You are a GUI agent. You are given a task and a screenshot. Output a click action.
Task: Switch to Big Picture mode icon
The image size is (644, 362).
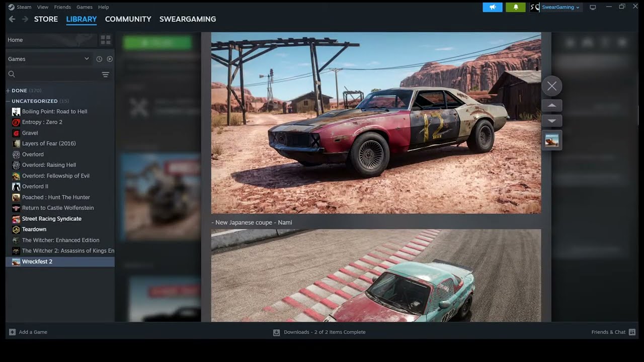593,7
